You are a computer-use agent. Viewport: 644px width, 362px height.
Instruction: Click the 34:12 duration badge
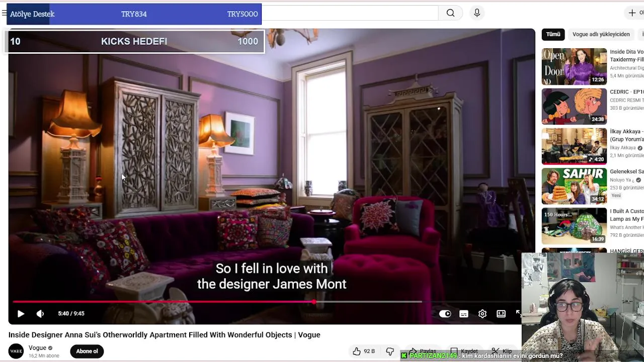coord(598,199)
